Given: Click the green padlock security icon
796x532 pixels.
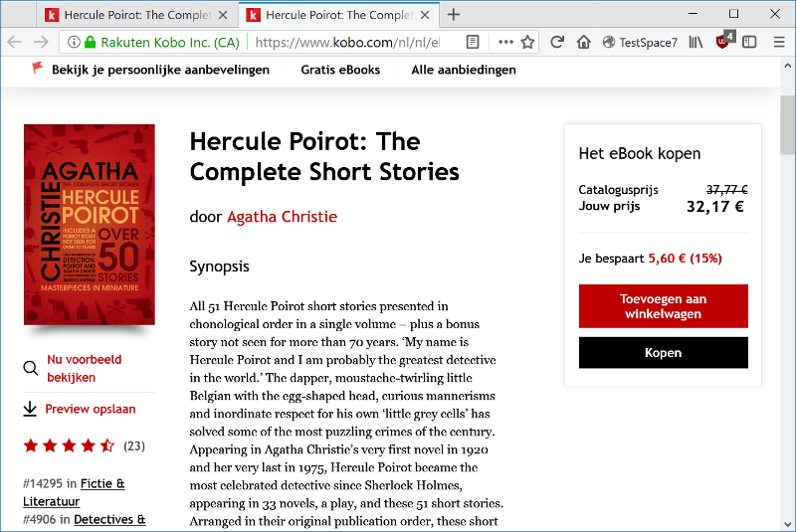Looking at the screenshot, I should (x=90, y=42).
